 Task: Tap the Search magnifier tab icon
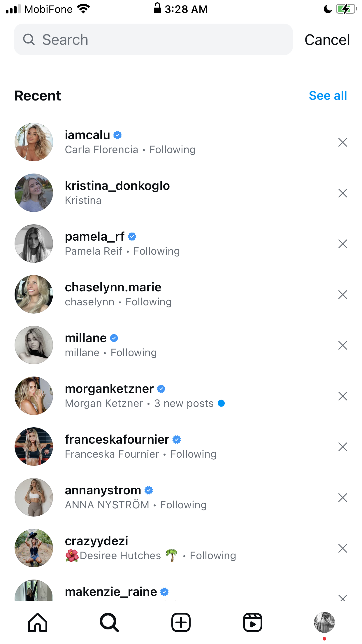[109, 622]
